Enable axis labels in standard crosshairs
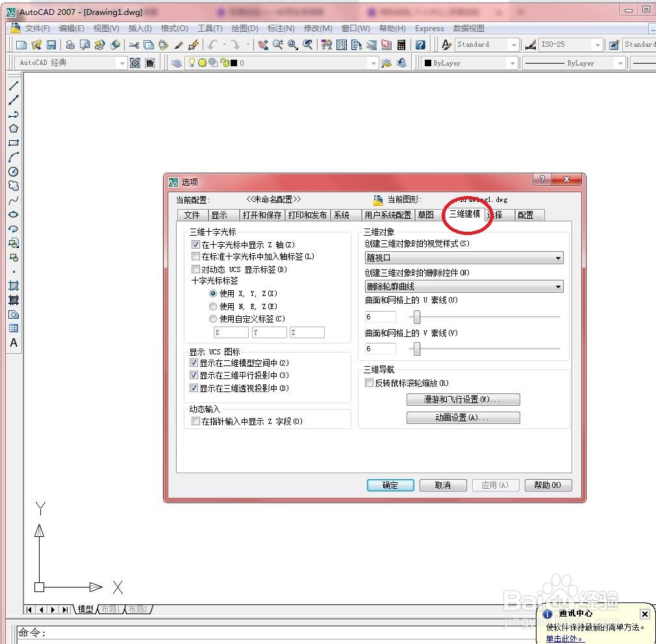Viewport: 656px width, 644px height. pos(196,256)
